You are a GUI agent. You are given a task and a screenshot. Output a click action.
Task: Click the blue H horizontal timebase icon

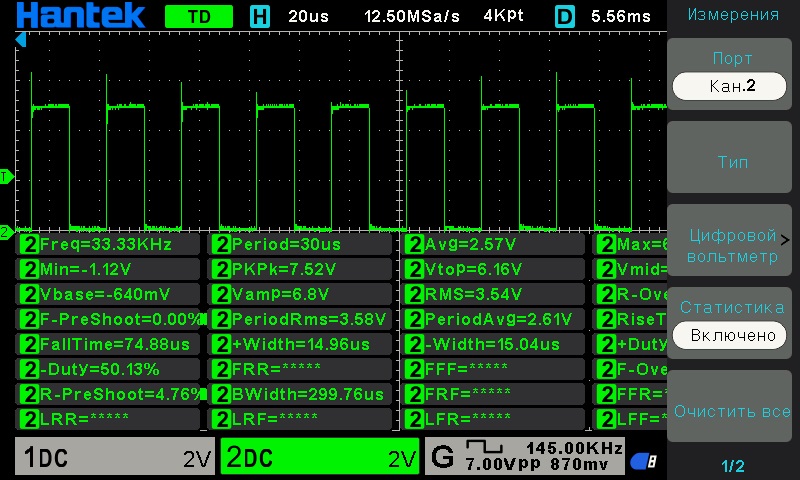click(x=260, y=17)
